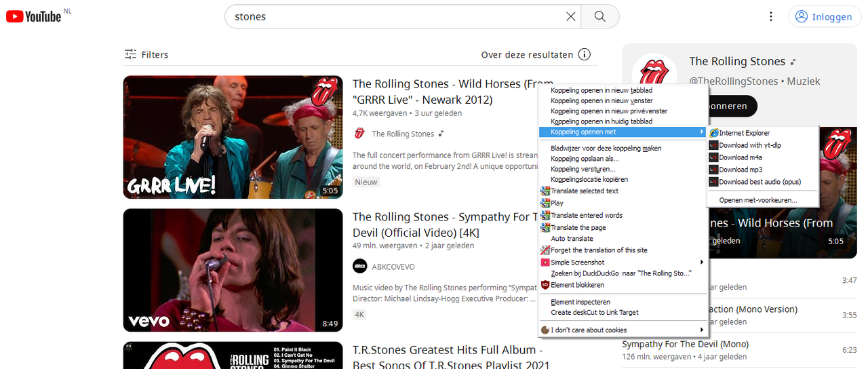Click the Nieuw badge under the first video

pyautogui.click(x=366, y=182)
